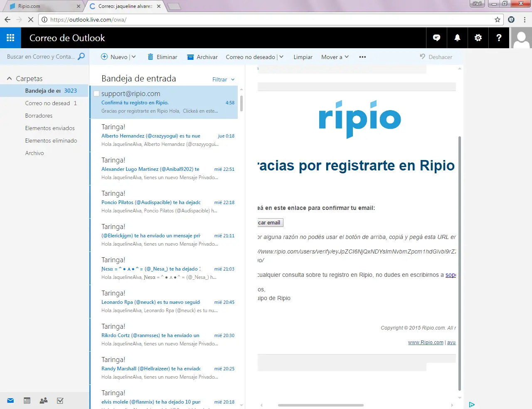The height and width of the screenshot is (409, 532).
Task: Click the ad choices triangle icon
Action: [x=472, y=404]
